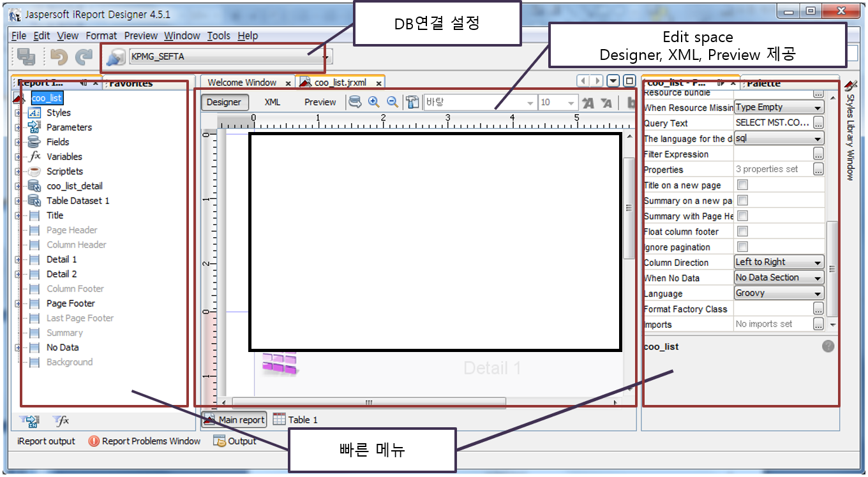This screenshot has width=868, height=477.
Task: Switch to the Preview view
Action: [x=320, y=102]
